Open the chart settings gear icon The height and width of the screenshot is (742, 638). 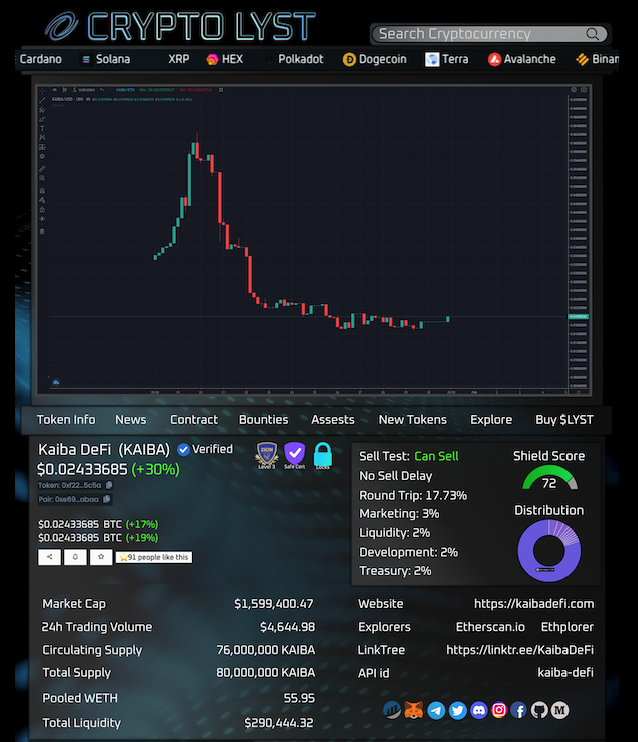pos(574,90)
